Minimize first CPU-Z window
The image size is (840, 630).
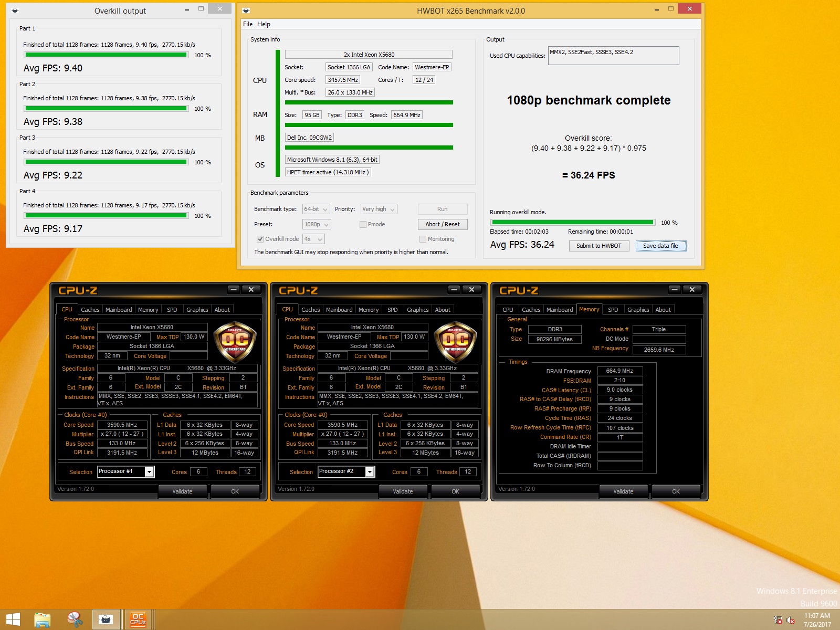234,290
